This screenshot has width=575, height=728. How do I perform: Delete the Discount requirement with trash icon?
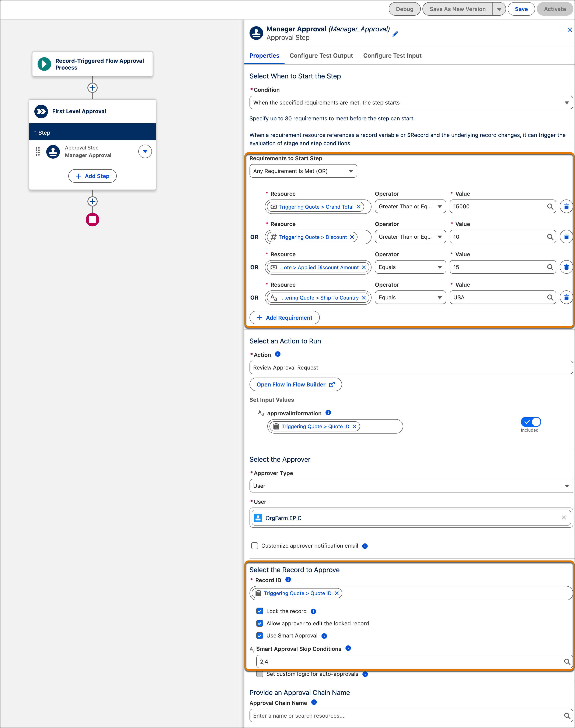click(566, 237)
